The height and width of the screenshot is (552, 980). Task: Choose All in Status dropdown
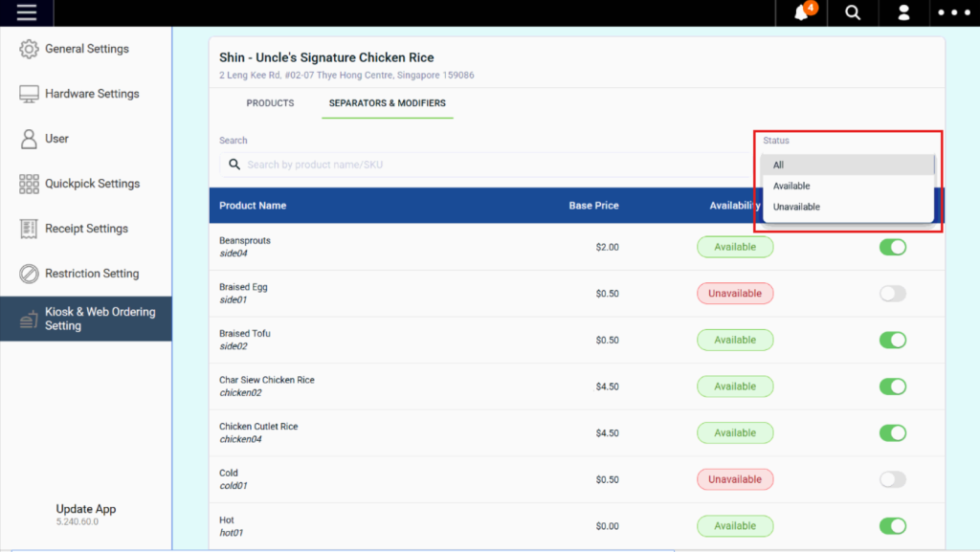[848, 165]
